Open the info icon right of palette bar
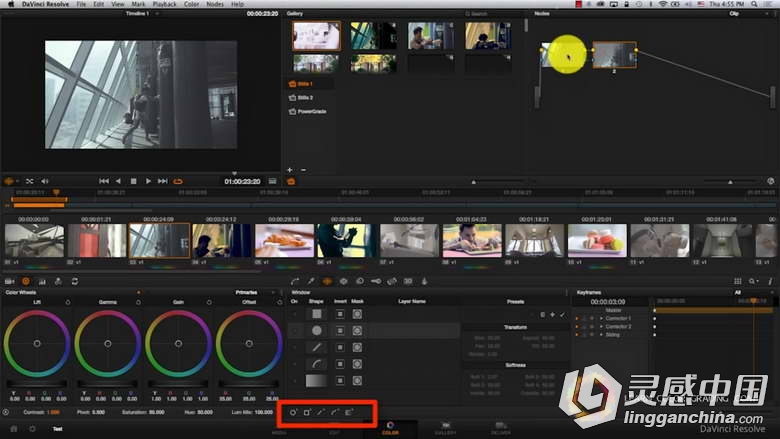 (770, 281)
